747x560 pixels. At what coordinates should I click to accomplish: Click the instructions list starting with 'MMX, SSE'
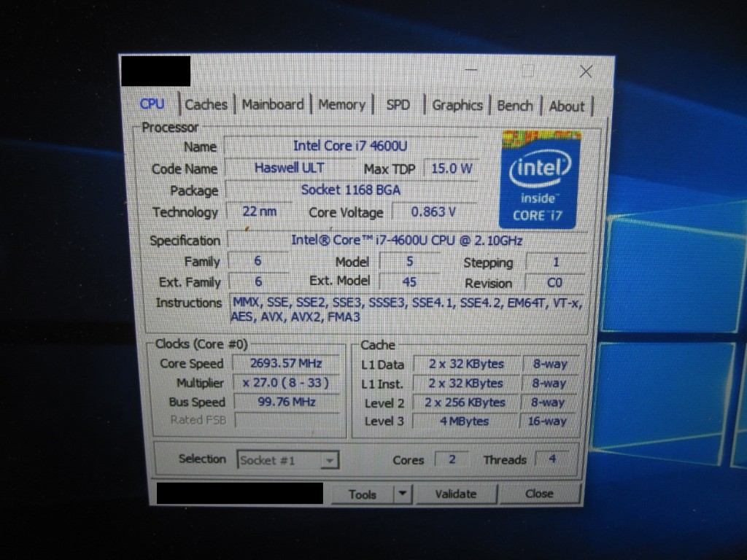click(408, 310)
